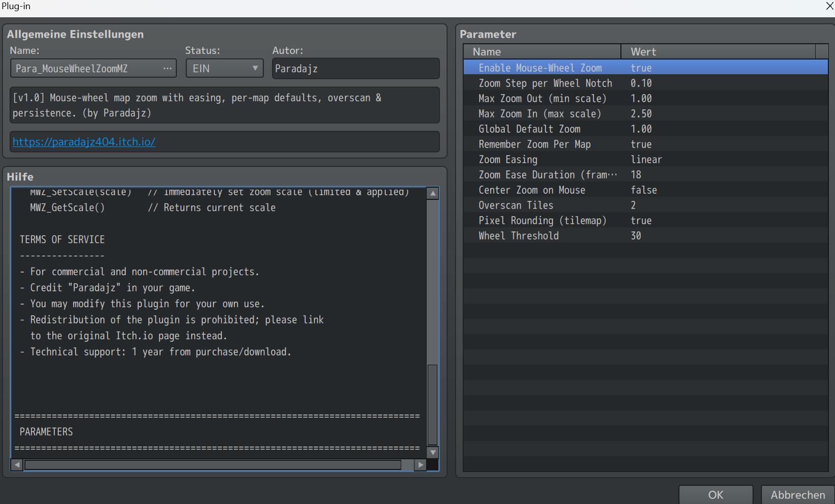Click help horizontal scrollbar left arrow
The width and height of the screenshot is (835, 504).
tap(17, 464)
